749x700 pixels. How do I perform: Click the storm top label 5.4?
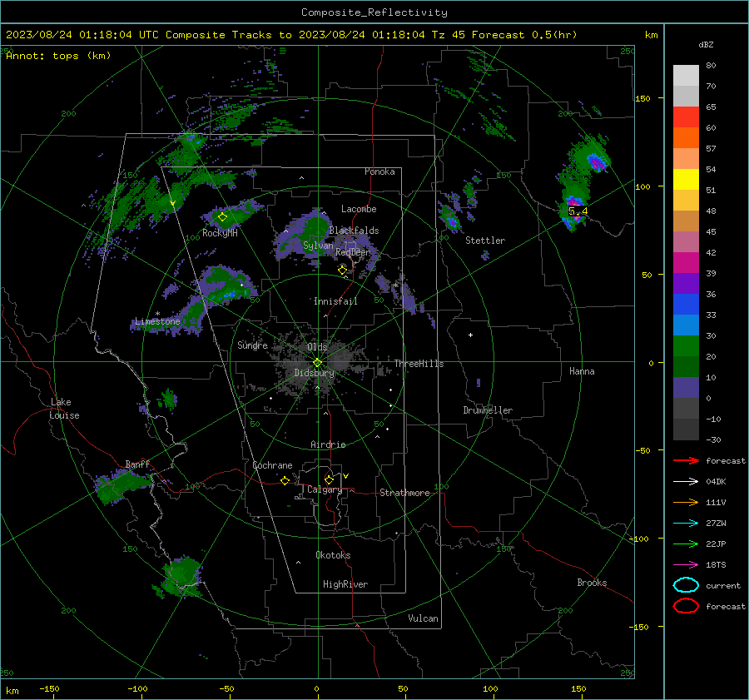pyautogui.click(x=578, y=211)
